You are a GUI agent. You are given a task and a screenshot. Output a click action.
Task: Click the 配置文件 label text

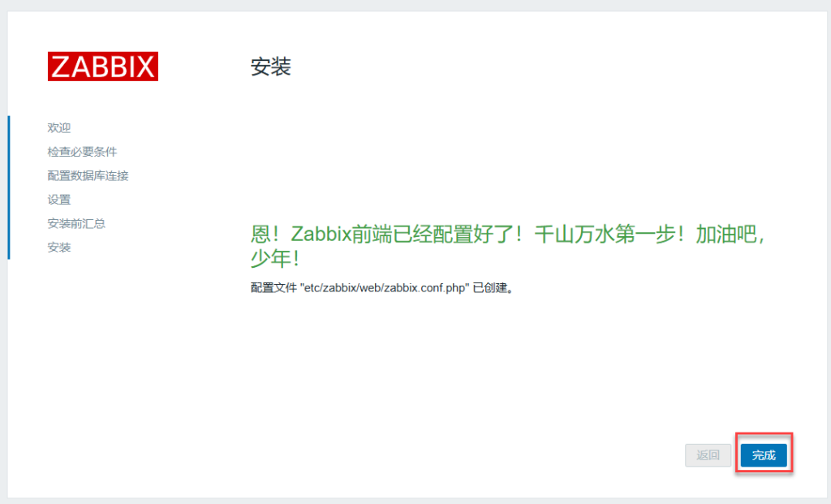273,288
